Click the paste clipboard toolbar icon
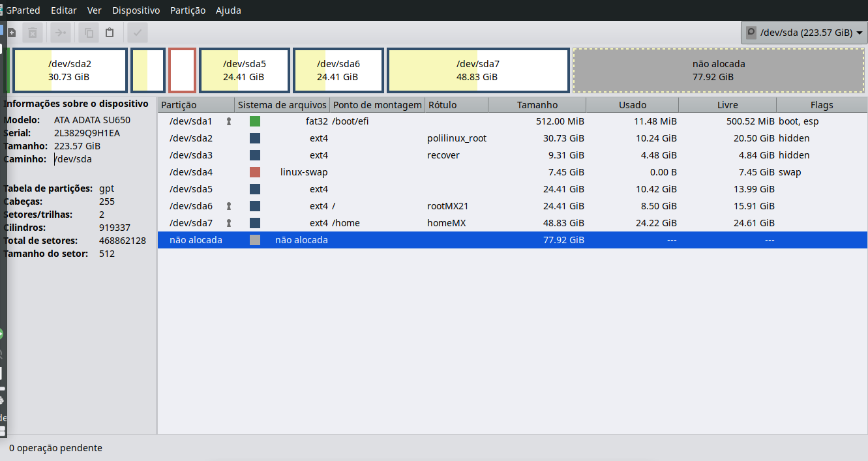 [x=110, y=32]
